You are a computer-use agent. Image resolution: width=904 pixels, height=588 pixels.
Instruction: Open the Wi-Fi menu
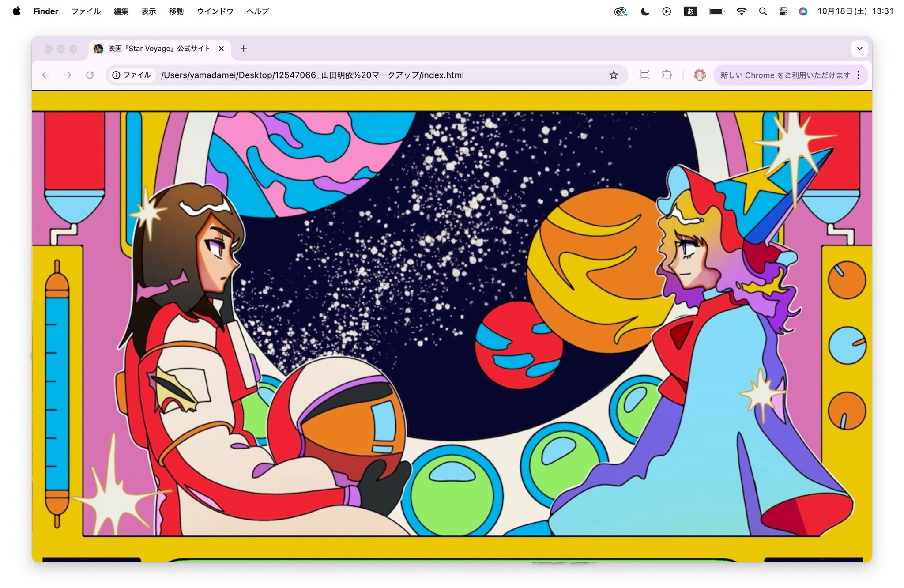pyautogui.click(x=742, y=11)
